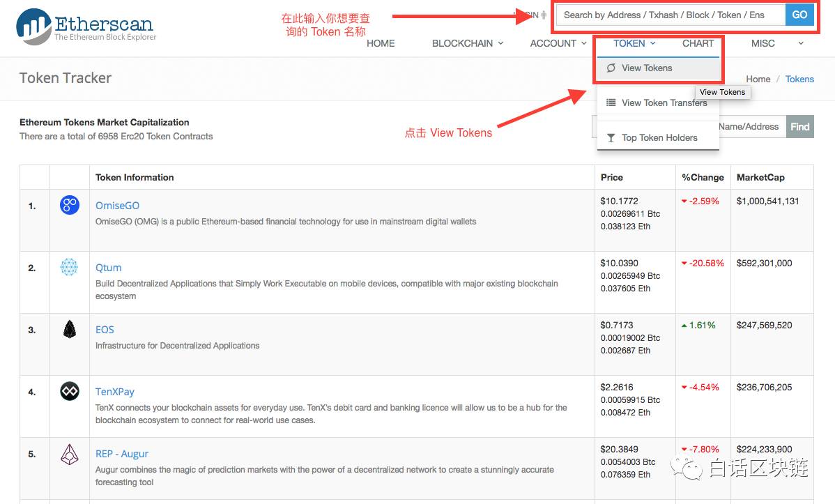Select market cap $592,301,000
Screen dimensions: 835x504
coord(764,264)
